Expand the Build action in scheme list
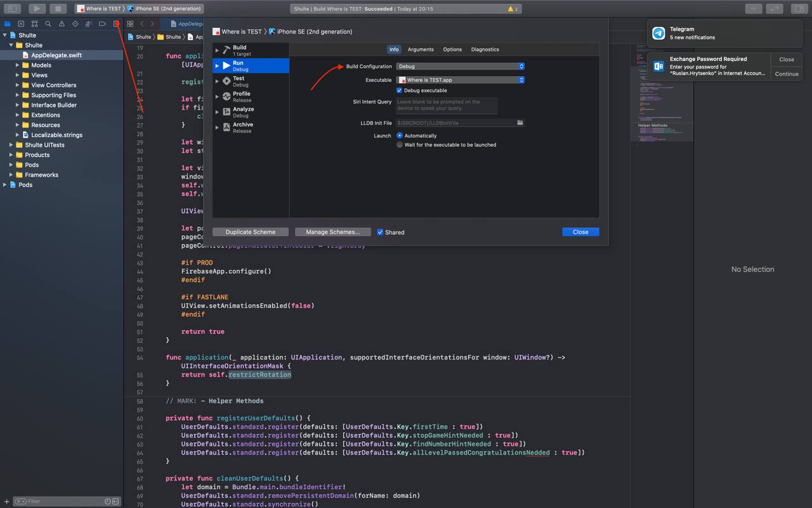The width and height of the screenshot is (812, 508). click(217, 50)
